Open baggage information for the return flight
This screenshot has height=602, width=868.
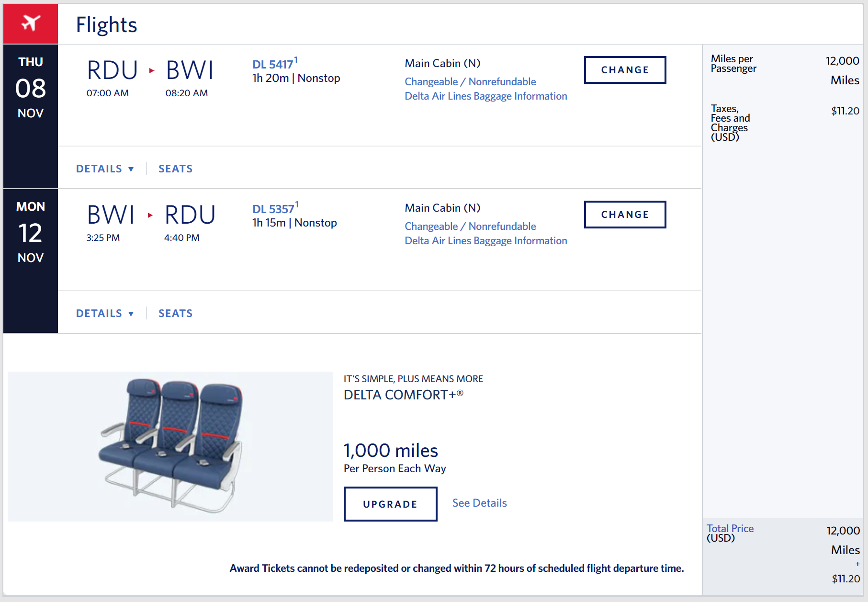pos(485,241)
